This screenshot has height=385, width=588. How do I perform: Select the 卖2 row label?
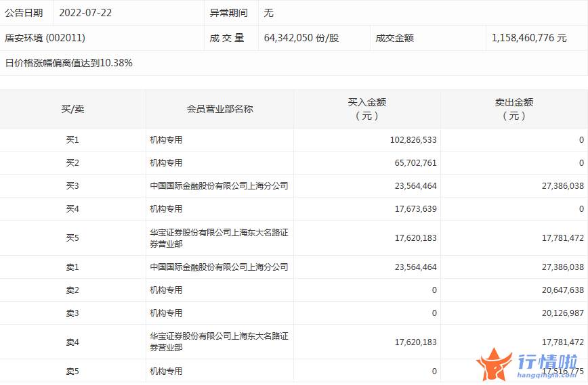pos(72,290)
